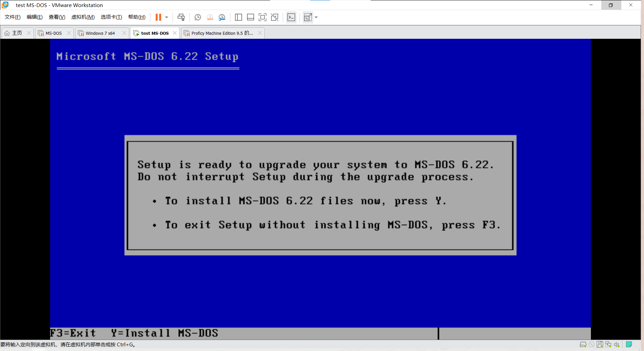Click the stretch guest display icon
This screenshot has height=351, width=644.
tap(308, 17)
